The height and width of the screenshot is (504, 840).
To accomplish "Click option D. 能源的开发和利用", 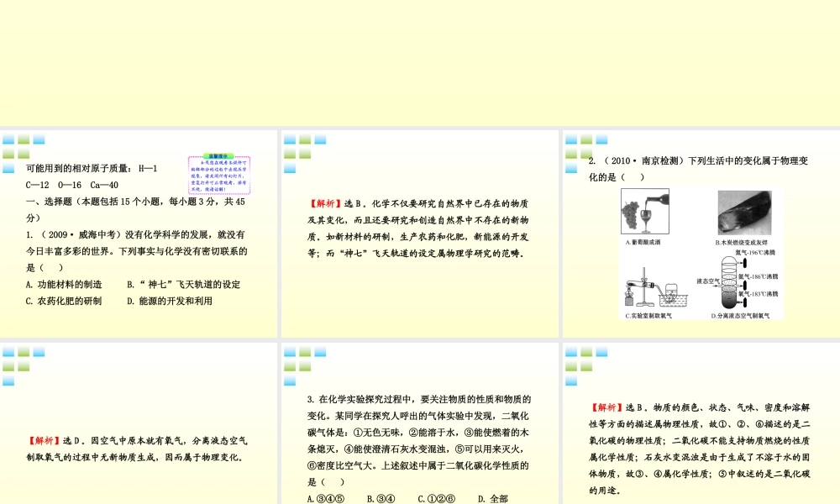I will click(170, 301).
